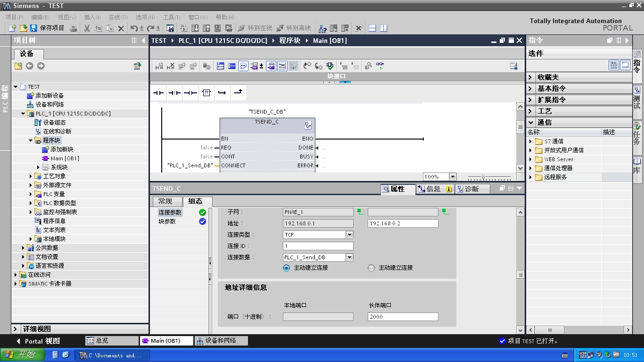Switch to Portal 视图

[x=38, y=341]
